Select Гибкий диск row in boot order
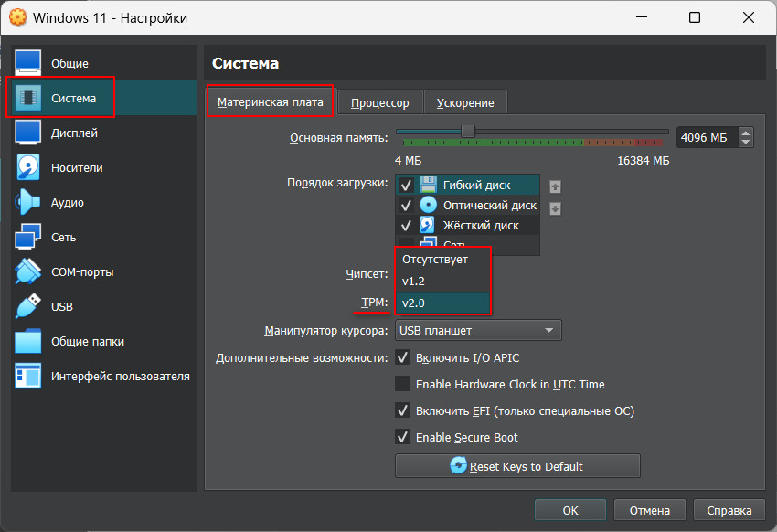777x532 pixels. tap(468, 185)
